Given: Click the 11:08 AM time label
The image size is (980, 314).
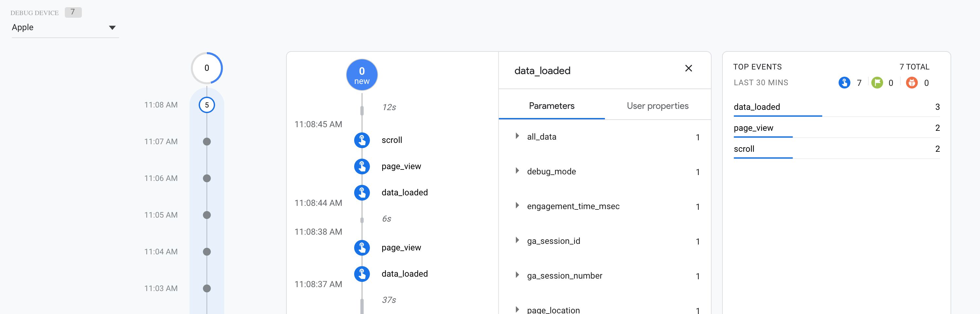Looking at the screenshot, I should point(160,105).
